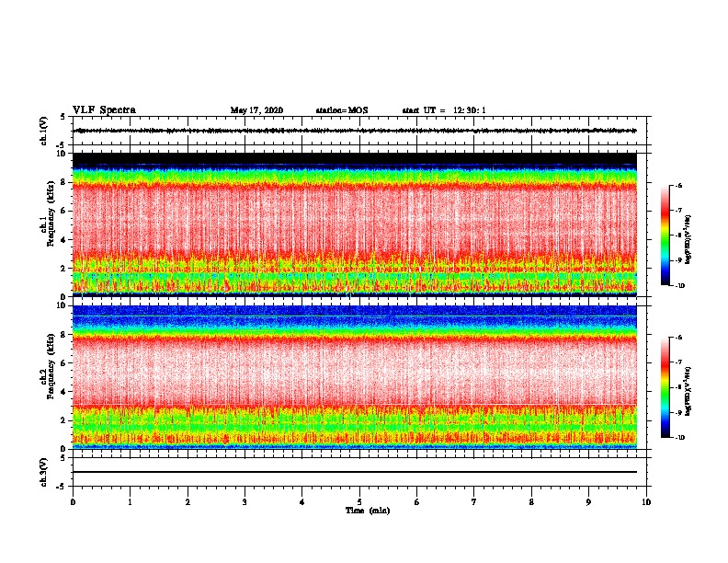Click time axis tick label "3"

(x=245, y=502)
